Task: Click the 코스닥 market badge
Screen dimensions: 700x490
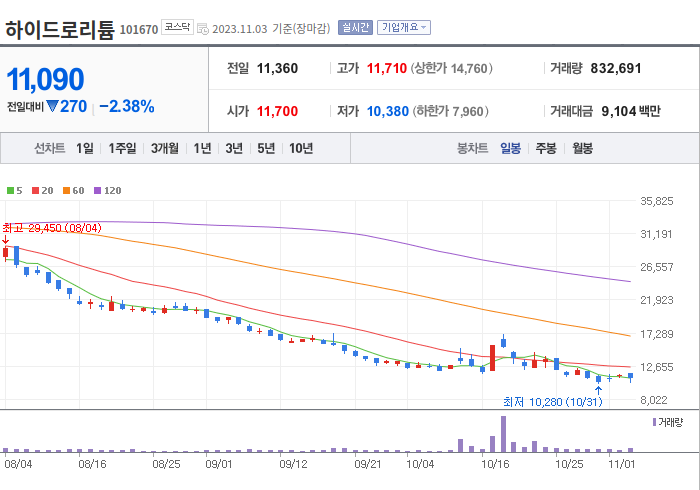Action: tap(177, 27)
